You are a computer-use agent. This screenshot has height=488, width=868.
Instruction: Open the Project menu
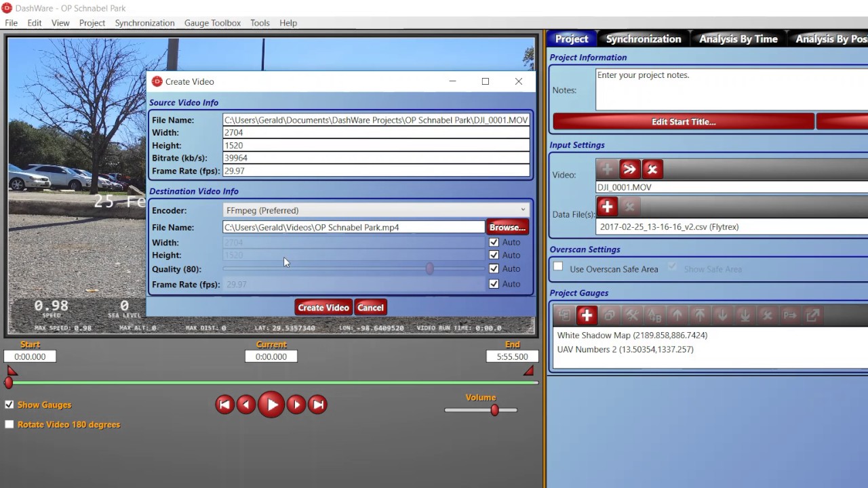pyautogui.click(x=92, y=22)
